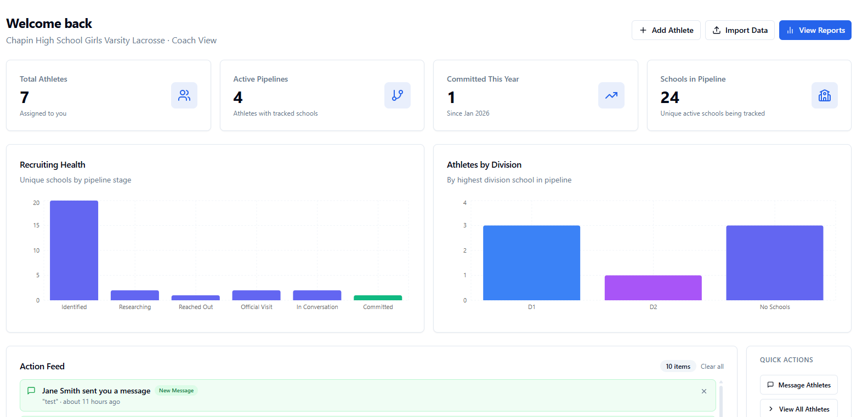Click "Since Jan 2026" text
868x417 pixels.
coord(468,113)
